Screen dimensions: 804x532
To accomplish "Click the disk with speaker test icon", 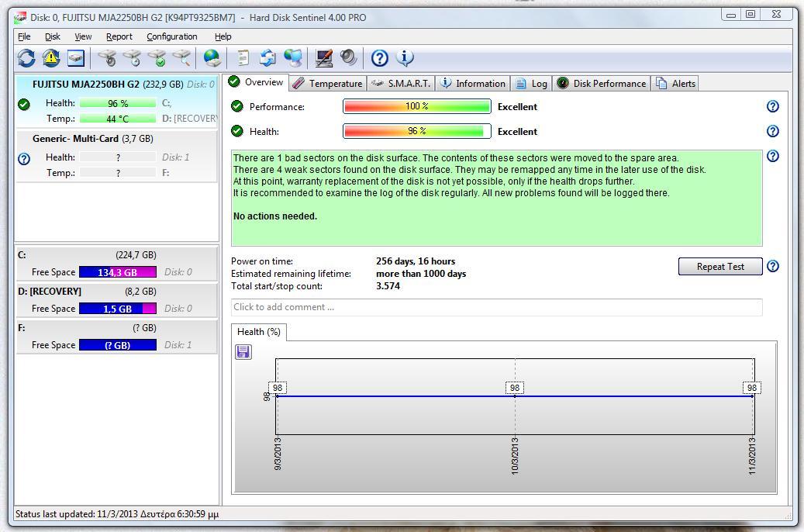I will click(x=107, y=58).
